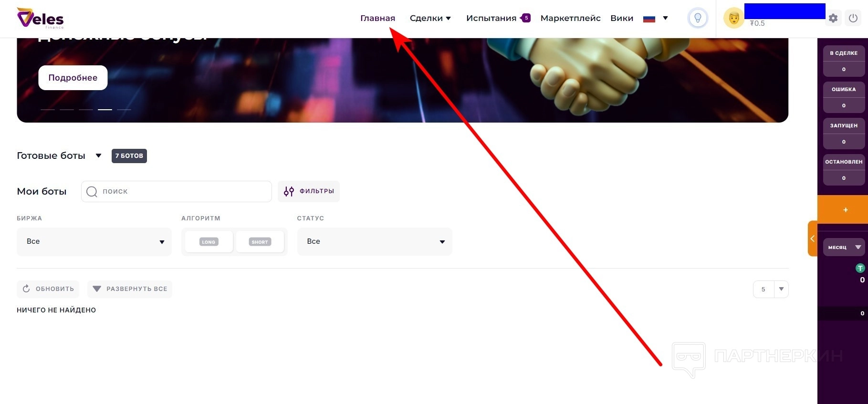Open settings via the gear icon
This screenshot has width=868, height=404.
[x=833, y=18]
